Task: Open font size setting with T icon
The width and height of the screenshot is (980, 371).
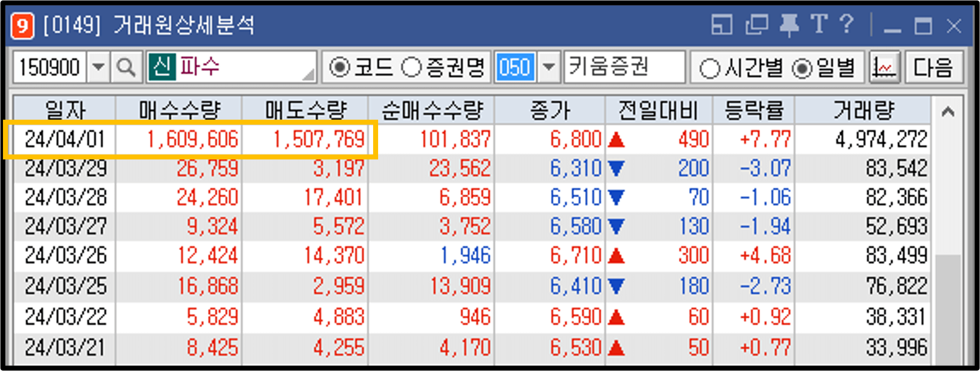Action: 819,24
